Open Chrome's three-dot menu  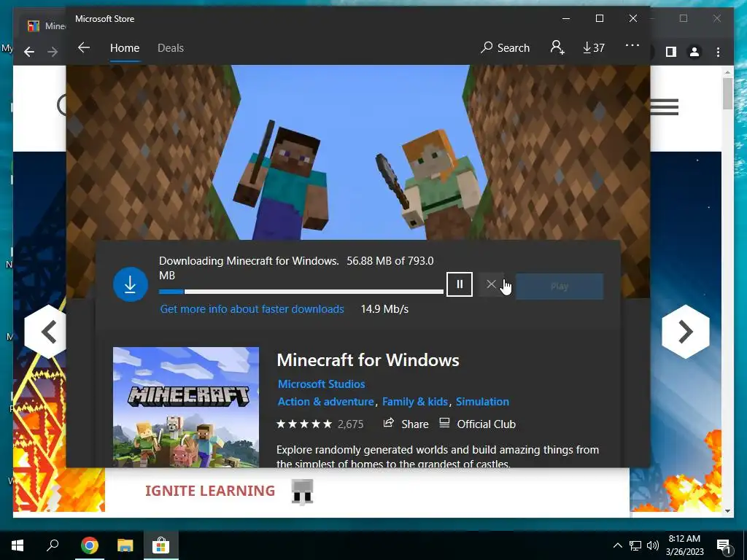[x=718, y=52]
